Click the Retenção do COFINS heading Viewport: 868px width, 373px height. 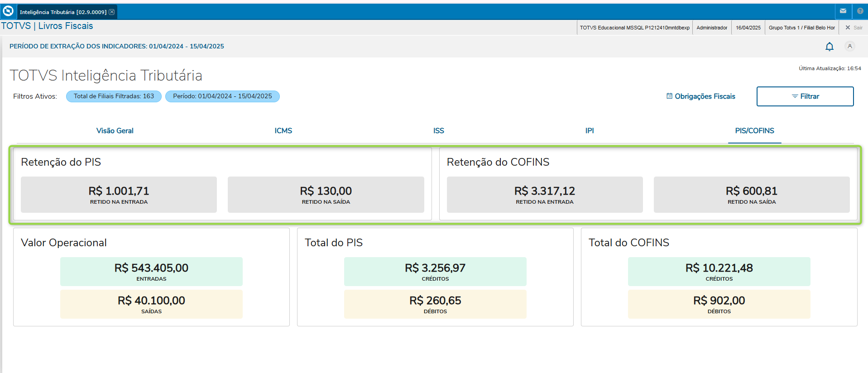[x=498, y=162]
